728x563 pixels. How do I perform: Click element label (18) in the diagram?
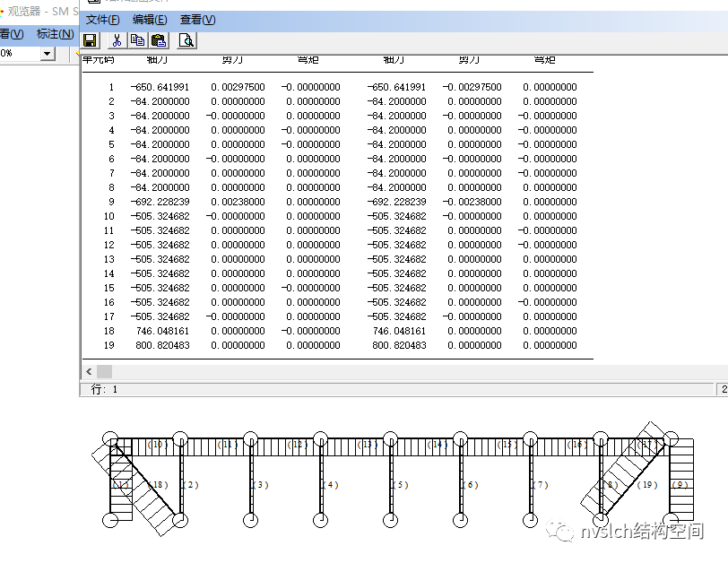tap(158, 485)
